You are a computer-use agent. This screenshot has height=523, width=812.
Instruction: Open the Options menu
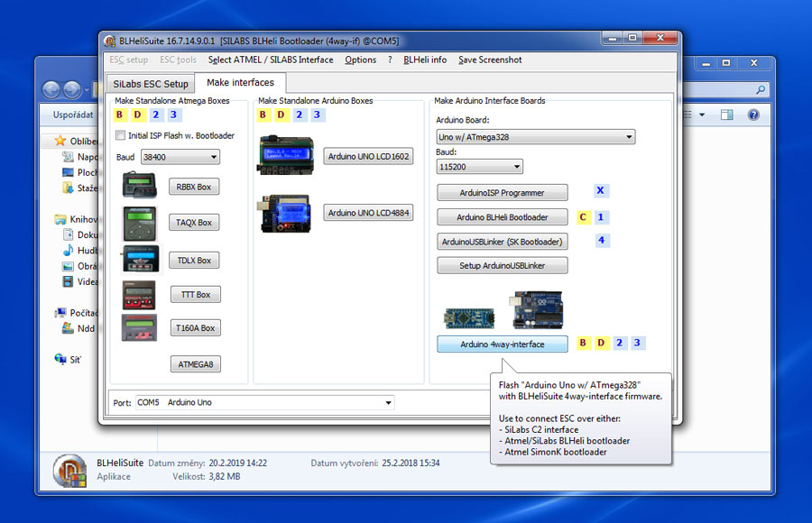(x=360, y=60)
